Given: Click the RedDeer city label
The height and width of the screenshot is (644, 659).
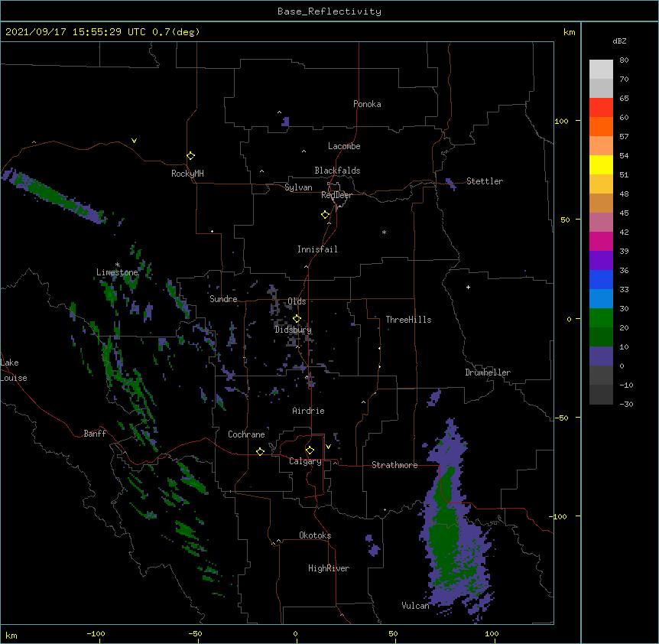Looking at the screenshot, I should [x=336, y=195].
